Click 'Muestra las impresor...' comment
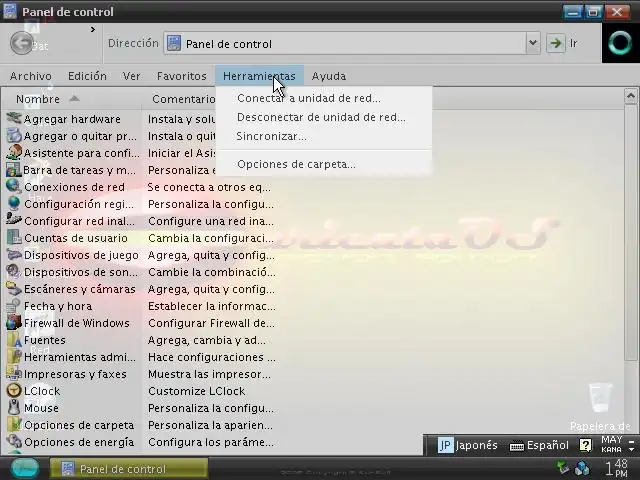This screenshot has height=480, width=640. coord(209,374)
